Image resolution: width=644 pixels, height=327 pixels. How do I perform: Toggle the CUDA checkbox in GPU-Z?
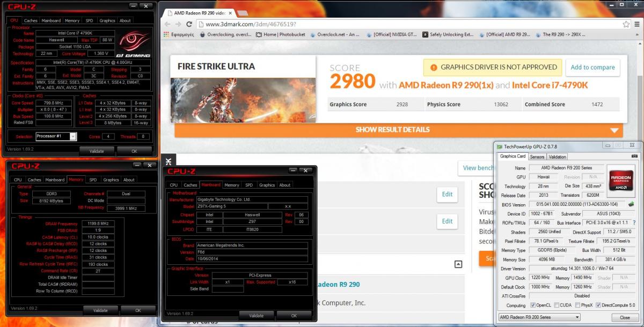555,305
